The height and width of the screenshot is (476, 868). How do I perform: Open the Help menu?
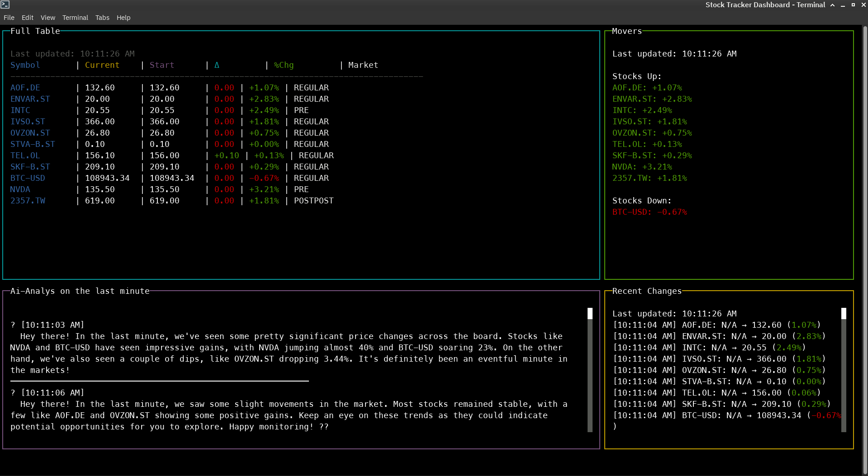123,18
